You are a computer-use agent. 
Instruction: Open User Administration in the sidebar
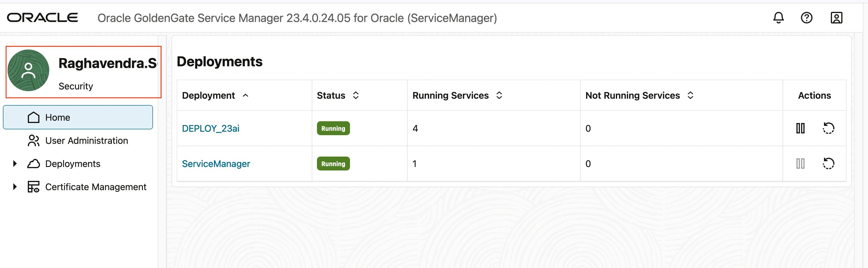coord(86,141)
